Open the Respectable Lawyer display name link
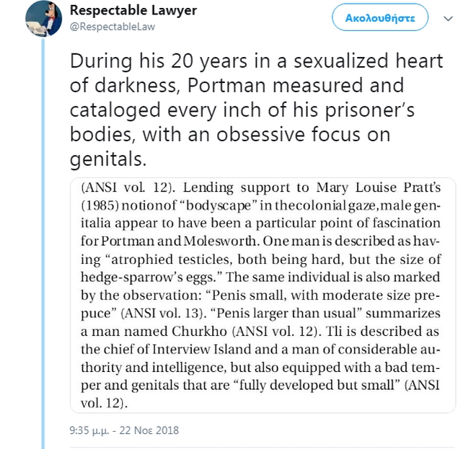Image resolution: width=476 pixels, height=449 pixels. pos(133,11)
